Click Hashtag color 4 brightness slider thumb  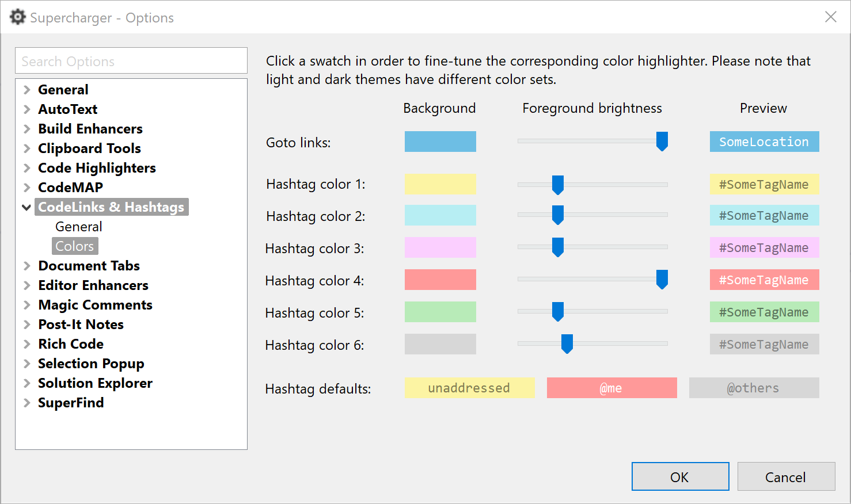[662, 279]
